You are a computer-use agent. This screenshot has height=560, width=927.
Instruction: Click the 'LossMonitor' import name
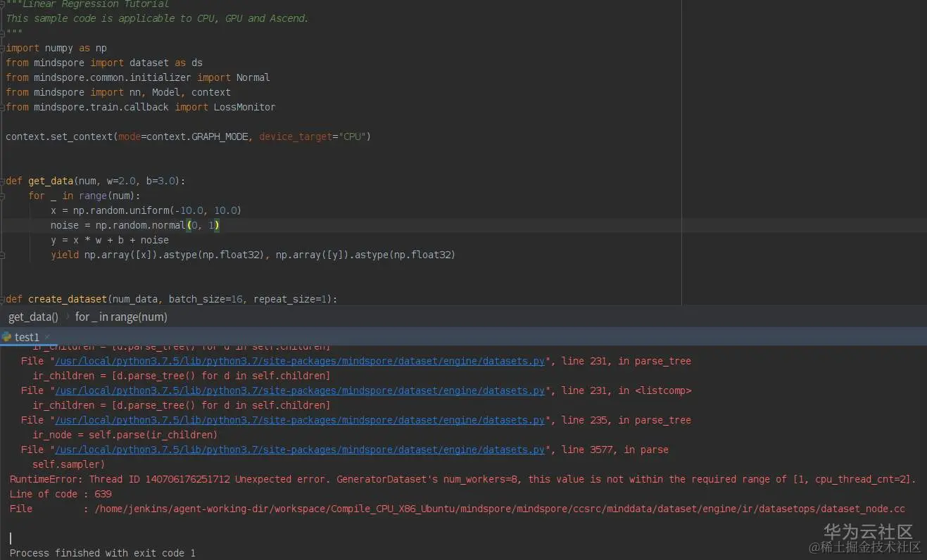[x=245, y=107]
